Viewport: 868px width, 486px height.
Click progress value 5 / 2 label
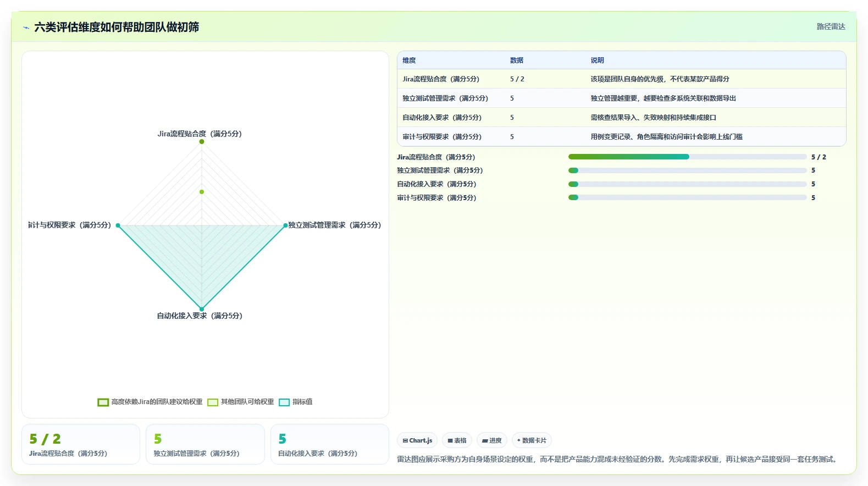[819, 157]
